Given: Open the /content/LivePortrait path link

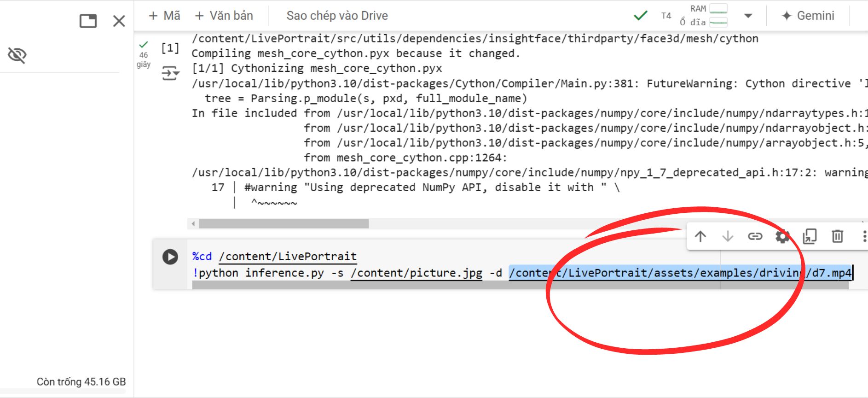Looking at the screenshot, I should coord(288,257).
